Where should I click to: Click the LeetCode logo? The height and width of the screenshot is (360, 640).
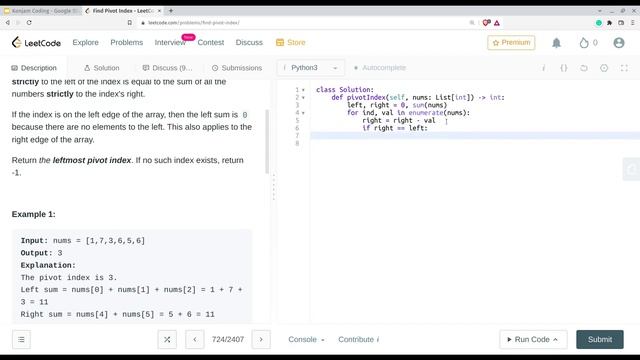[x=36, y=42]
